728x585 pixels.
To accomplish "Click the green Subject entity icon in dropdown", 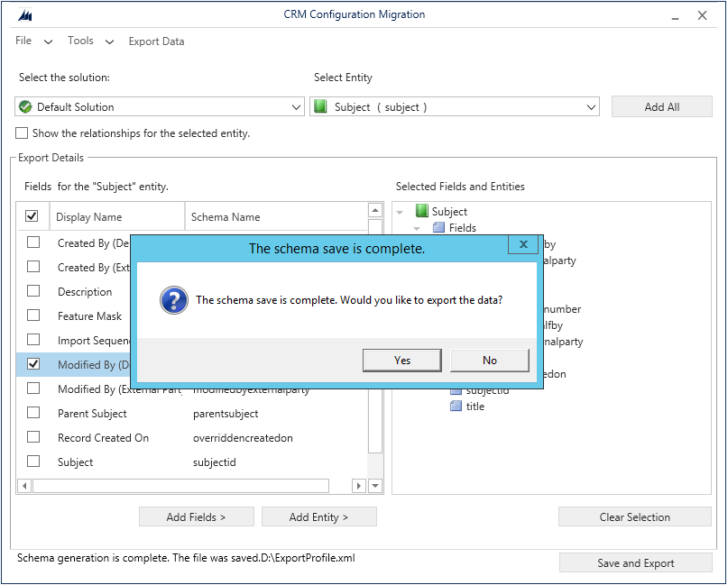I will coord(320,106).
